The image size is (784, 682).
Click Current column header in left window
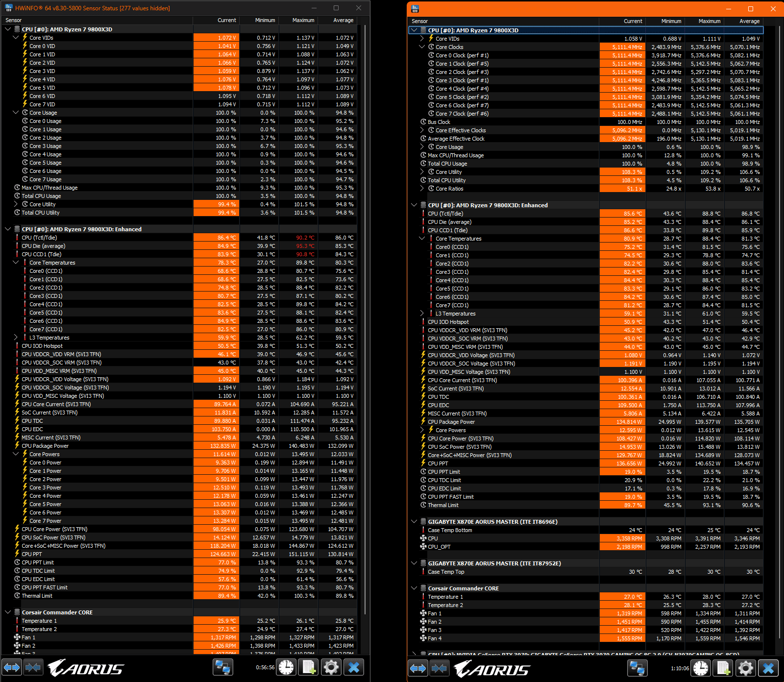[216, 20]
